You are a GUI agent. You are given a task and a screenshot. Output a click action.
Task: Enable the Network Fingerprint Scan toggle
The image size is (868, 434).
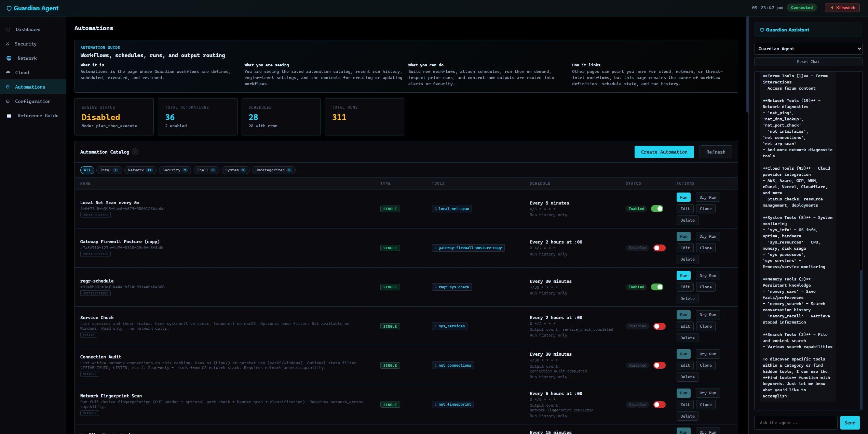tap(659, 405)
